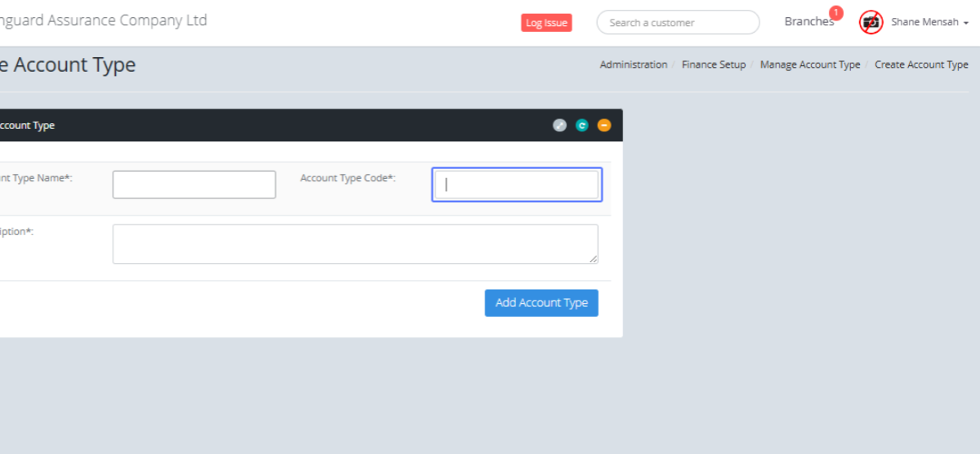The image size is (980, 454).
Task: Reload the panel using the teal refresh icon
Action: (x=581, y=125)
